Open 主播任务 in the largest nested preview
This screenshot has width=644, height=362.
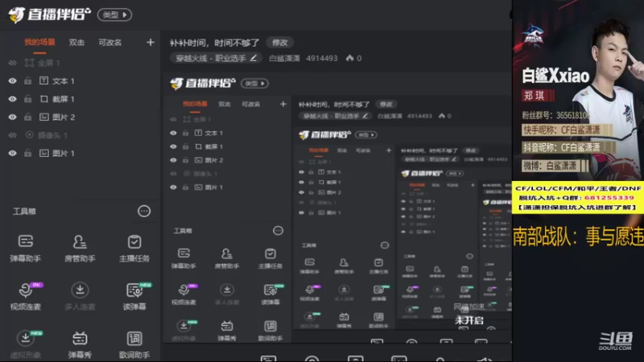click(270, 257)
